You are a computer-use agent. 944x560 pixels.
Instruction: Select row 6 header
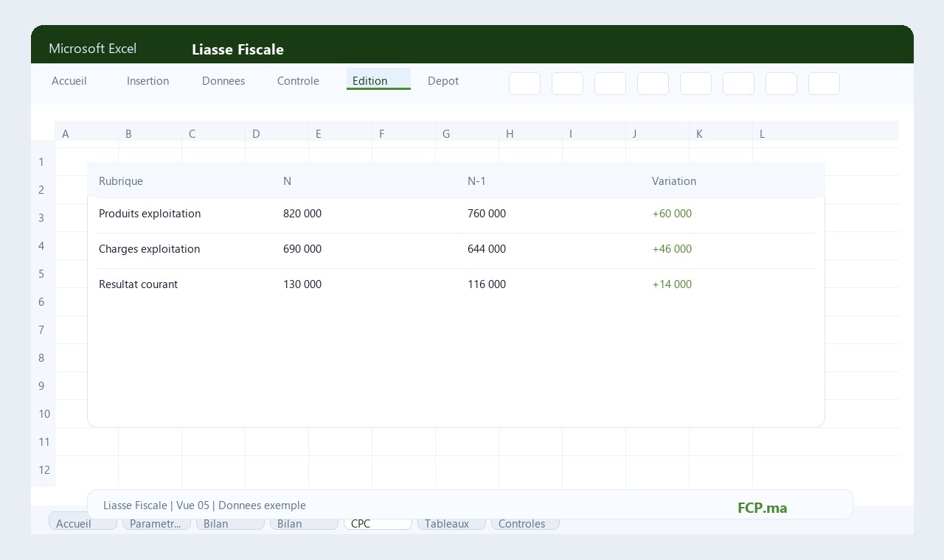coord(43,301)
